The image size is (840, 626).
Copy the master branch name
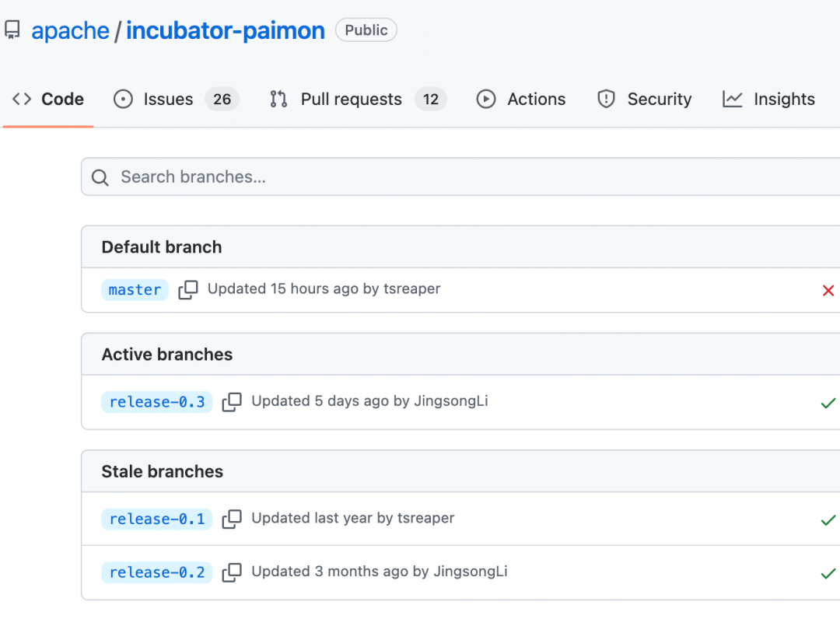188,290
